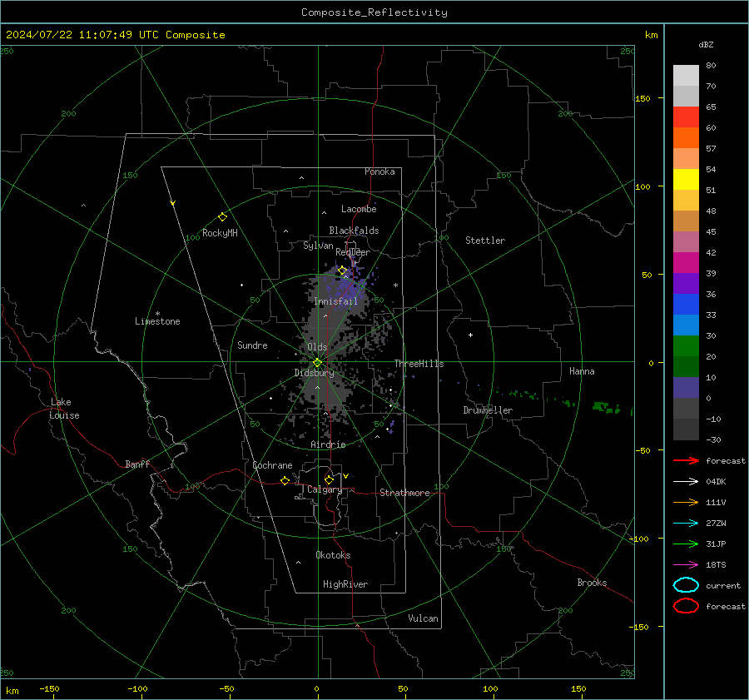Screen dimensions: 749x700
Task: Click the Olds city label
Action: 317,347
